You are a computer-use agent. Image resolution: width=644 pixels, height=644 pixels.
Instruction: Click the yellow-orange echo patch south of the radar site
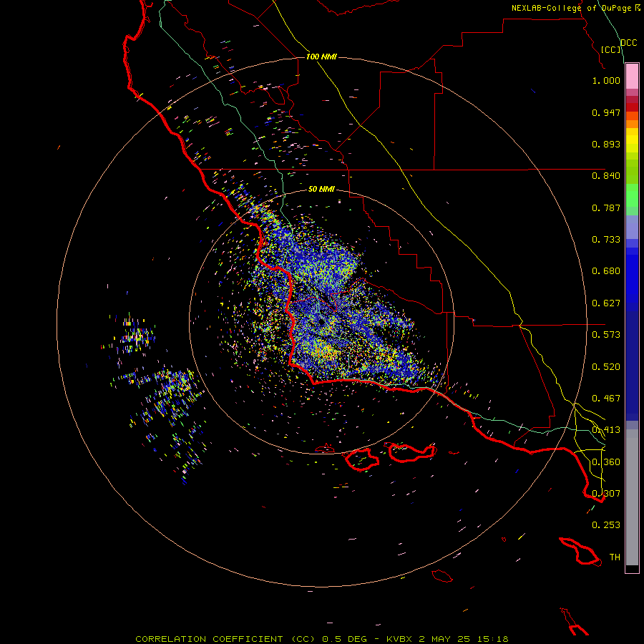324,351
